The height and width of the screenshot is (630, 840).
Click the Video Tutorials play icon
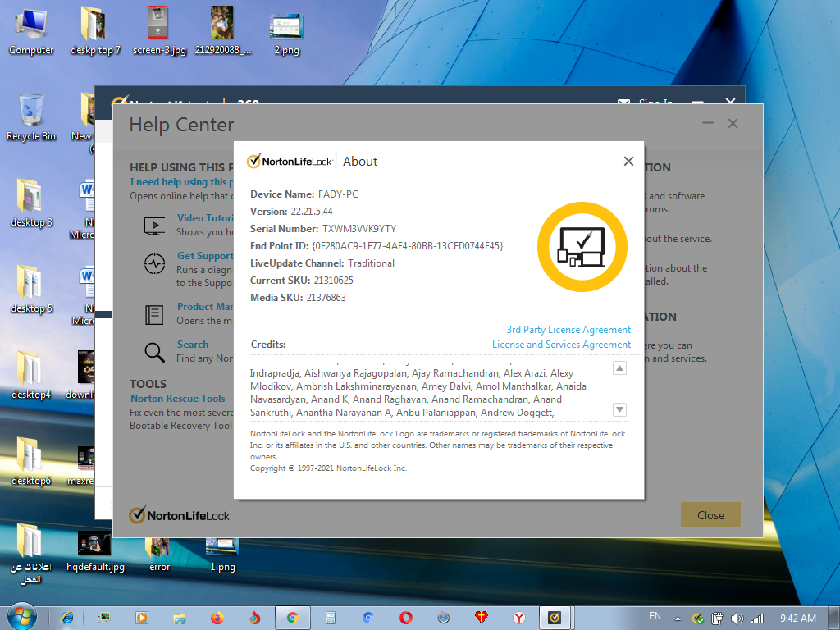coord(154,226)
